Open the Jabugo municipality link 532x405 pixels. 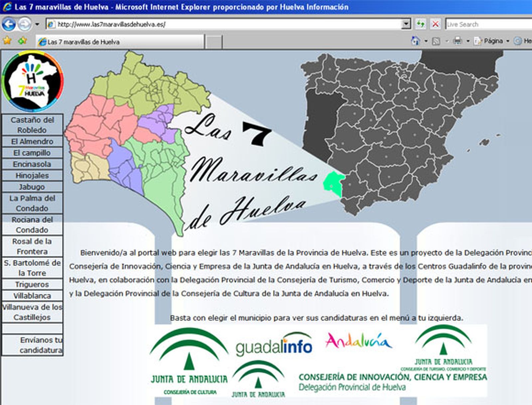[x=32, y=187]
